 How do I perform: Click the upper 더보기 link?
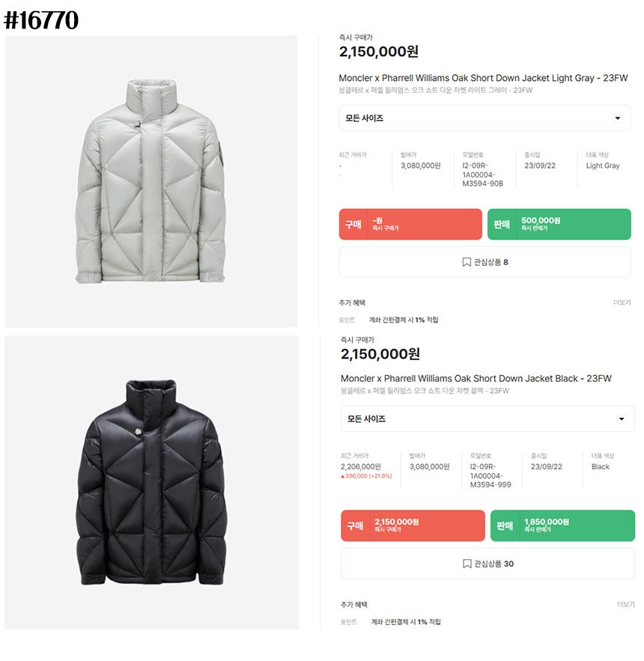click(x=622, y=303)
